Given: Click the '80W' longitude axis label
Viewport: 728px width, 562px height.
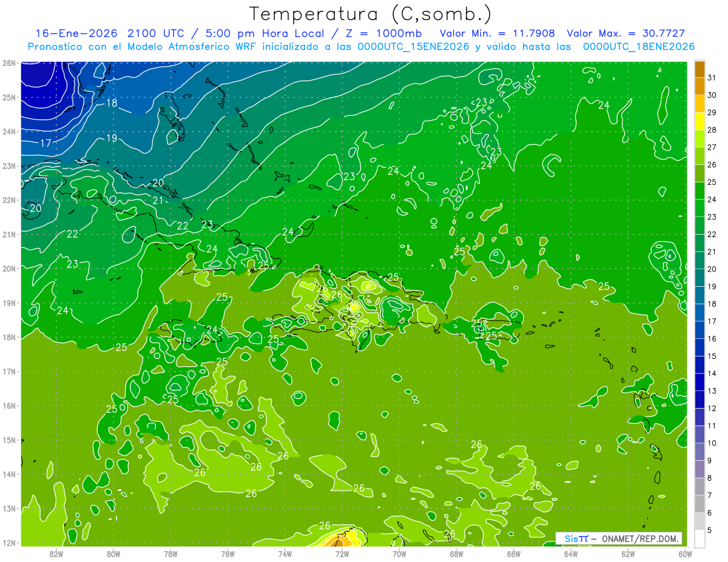Looking at the screenshot, I should coord(113,554).
